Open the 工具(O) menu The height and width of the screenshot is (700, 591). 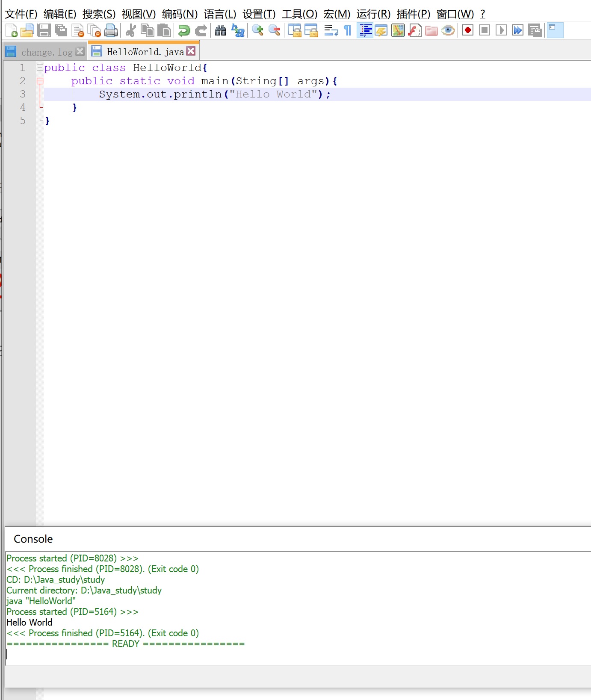(x=299, y=14)
